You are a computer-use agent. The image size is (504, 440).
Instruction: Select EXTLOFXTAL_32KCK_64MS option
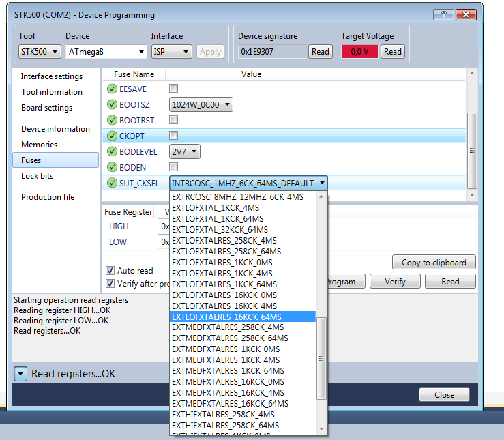243,229
